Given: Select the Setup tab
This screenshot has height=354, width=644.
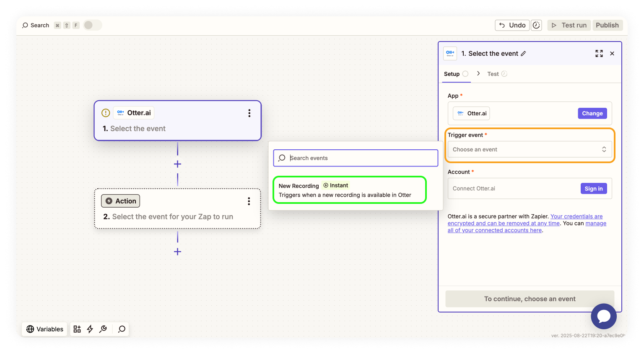Looking at the screenshot, I should (452, 74).
